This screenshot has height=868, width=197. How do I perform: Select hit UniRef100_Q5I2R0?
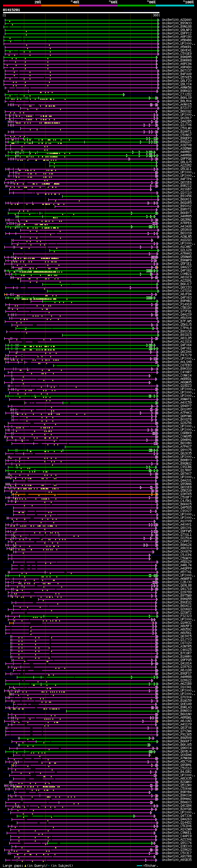point(177,785)
